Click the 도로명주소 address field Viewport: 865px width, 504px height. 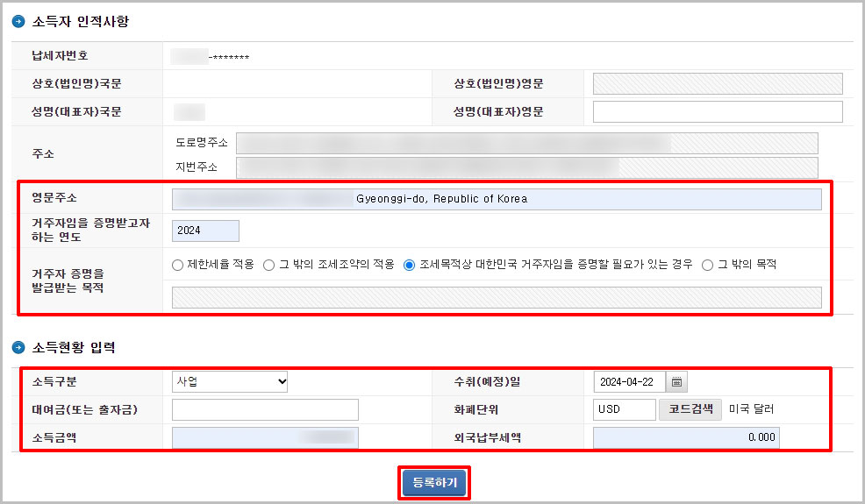click(x=527, y=143)
